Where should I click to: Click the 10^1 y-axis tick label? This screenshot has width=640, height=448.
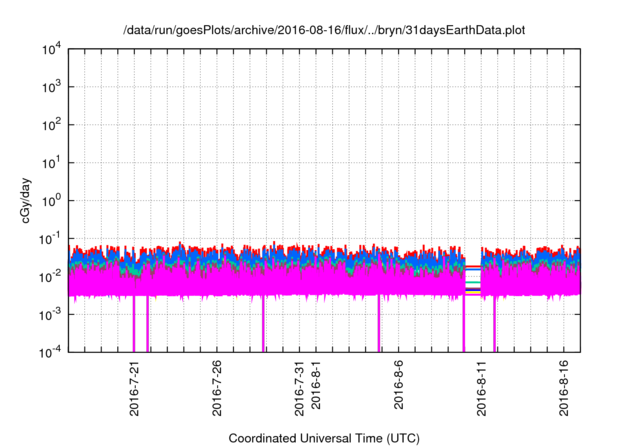coord(52,163)
